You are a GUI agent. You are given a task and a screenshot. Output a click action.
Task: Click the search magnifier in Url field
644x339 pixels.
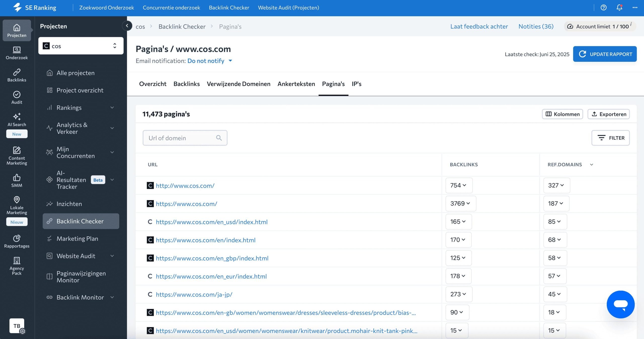point(219,138)
